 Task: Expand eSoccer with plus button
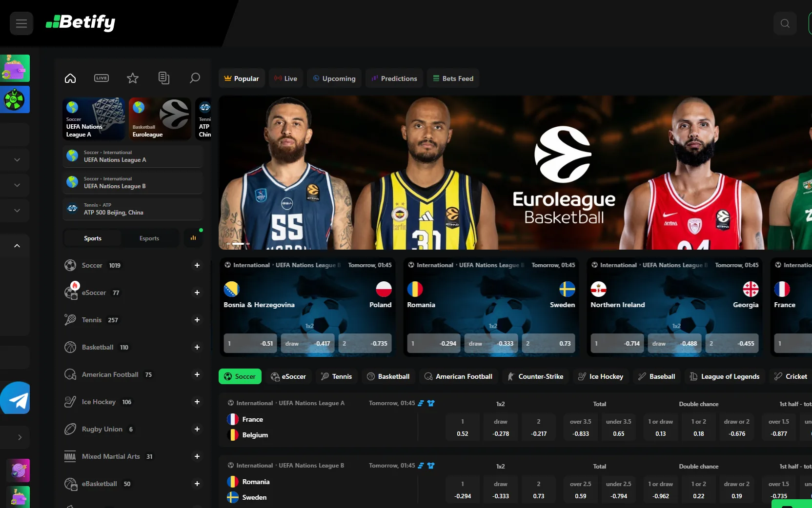coord(197,293)
